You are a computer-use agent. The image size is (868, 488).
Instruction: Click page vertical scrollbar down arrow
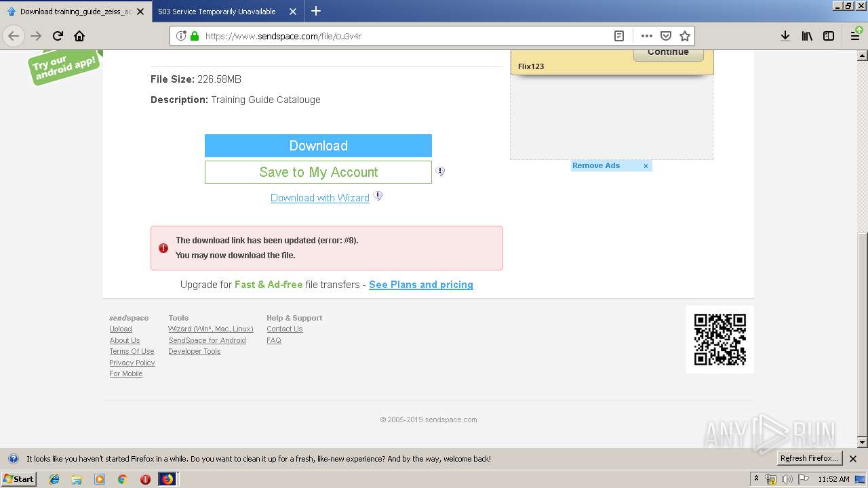coord(863,443)
